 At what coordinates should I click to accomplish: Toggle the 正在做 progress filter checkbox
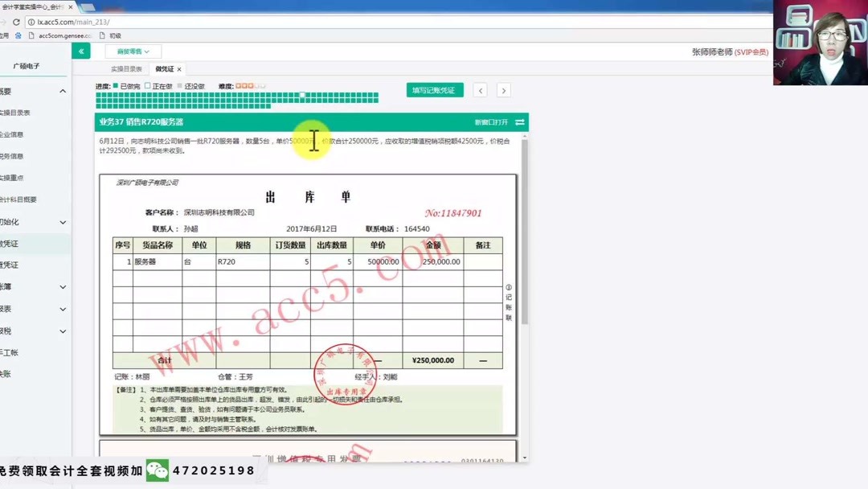click(146, 85)
